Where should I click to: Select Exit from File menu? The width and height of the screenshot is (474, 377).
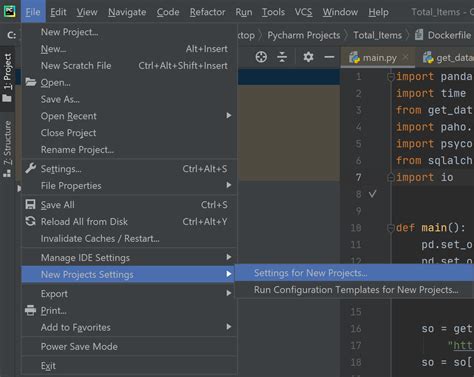129,366
